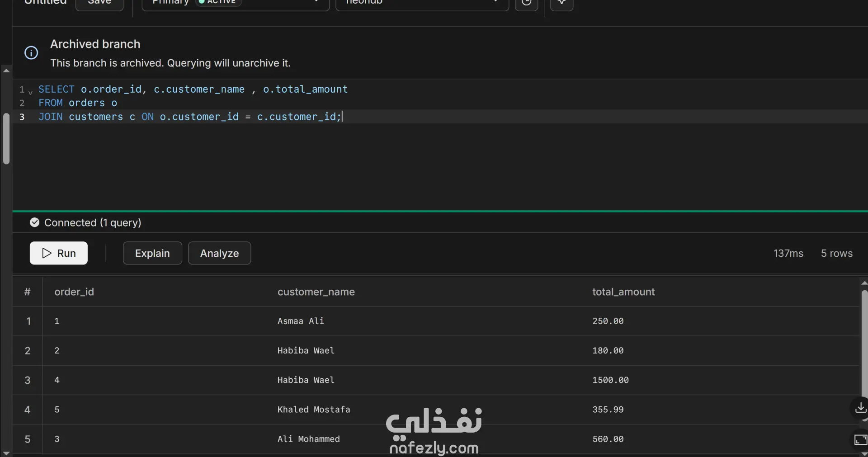The height and width of the screenshot is (457, 868).
Task: Click the 560.00 total amount cell
Action: pos(608,439)
